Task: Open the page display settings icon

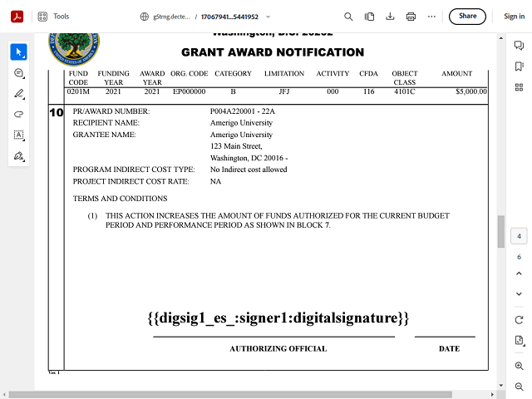Action: click(x=520, y=340)
